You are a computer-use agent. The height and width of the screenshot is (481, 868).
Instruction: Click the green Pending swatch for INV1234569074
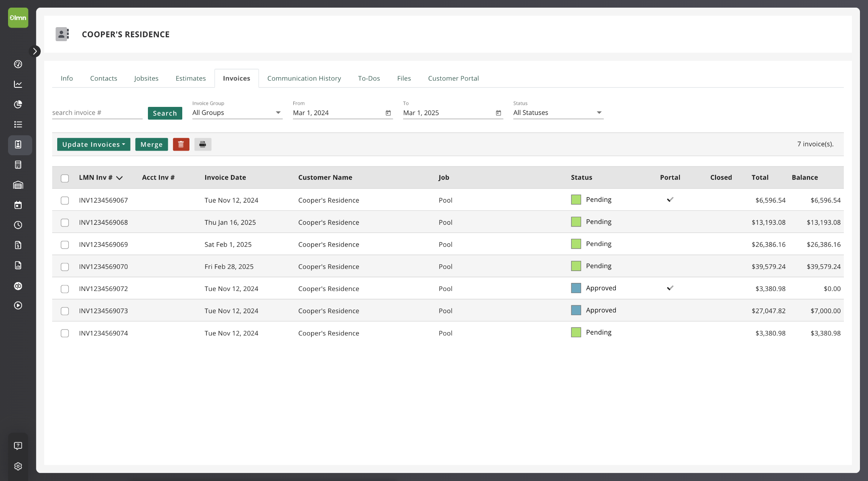pyautogui.click(x=576, y=333)
